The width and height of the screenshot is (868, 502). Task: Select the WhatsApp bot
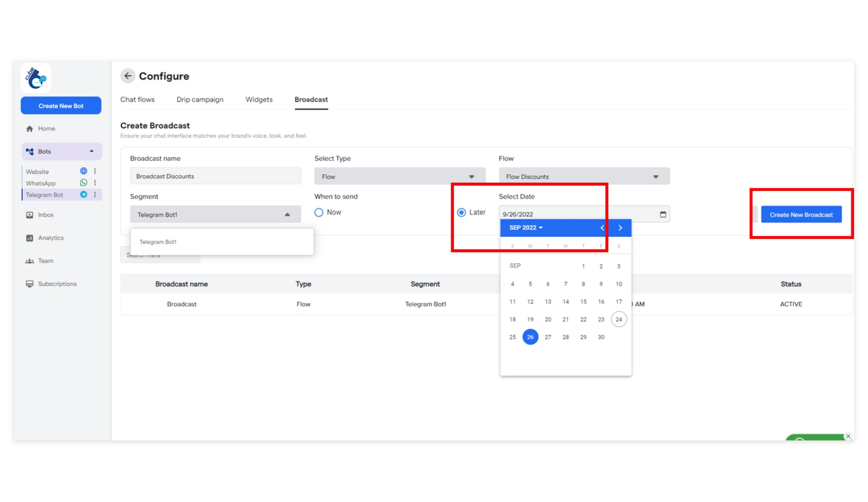coord(40,183)
